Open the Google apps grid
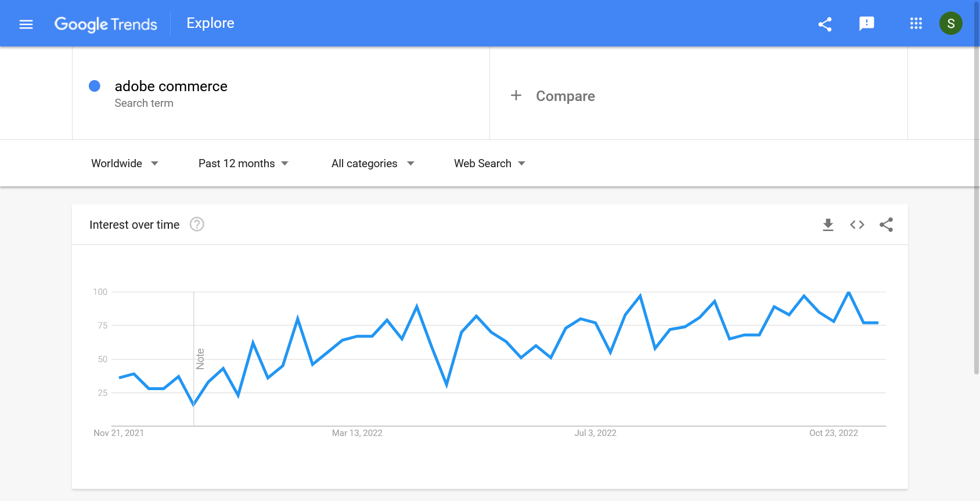The image size is (980, 501). pyautogui.click(x=916, y=23)
